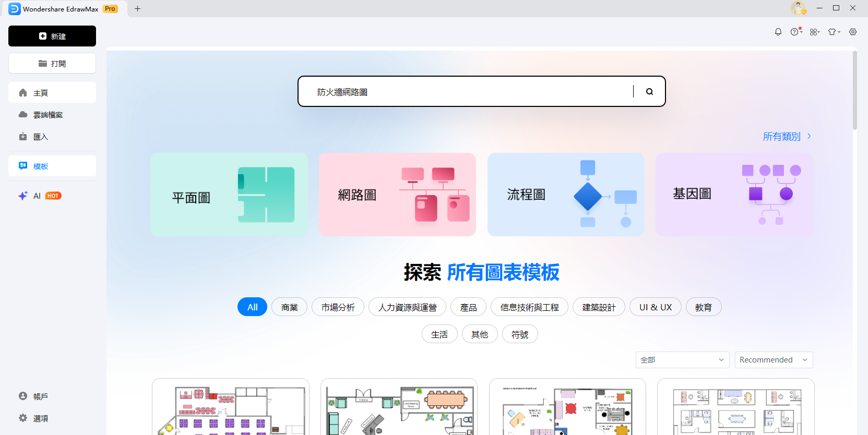The width and height of the screenshot is (868, 435).
Task: Open the settings gear icon
Action: [x=853, y=32]
